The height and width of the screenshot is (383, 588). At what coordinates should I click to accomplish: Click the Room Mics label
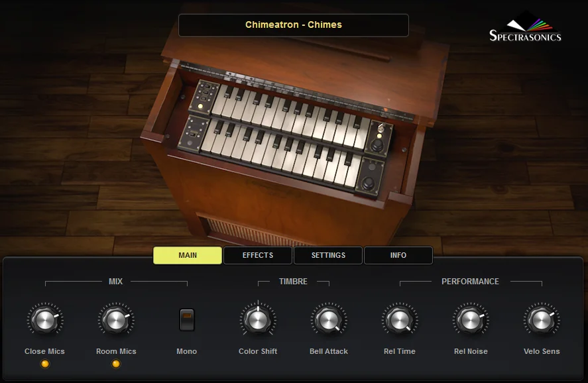pyautogui.click(x=116, y=351)
